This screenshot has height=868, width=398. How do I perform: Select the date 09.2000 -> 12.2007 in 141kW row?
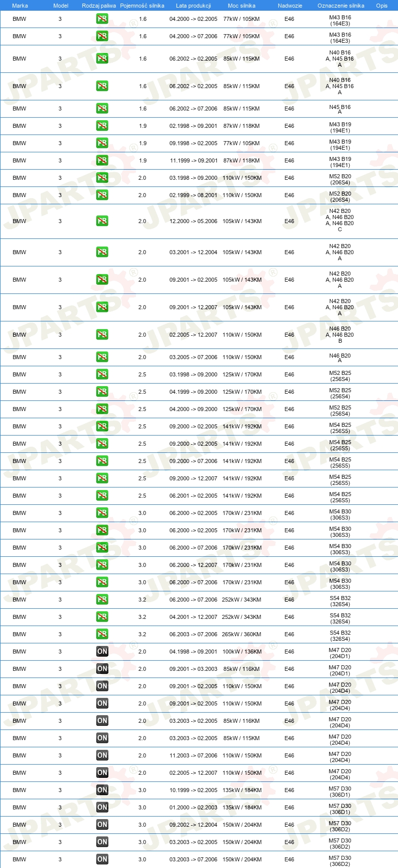(x=193, y=478)
